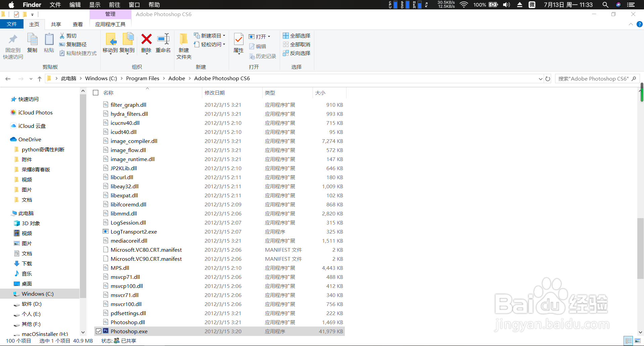Click the Paste Shortcut button

click(78, 53)
